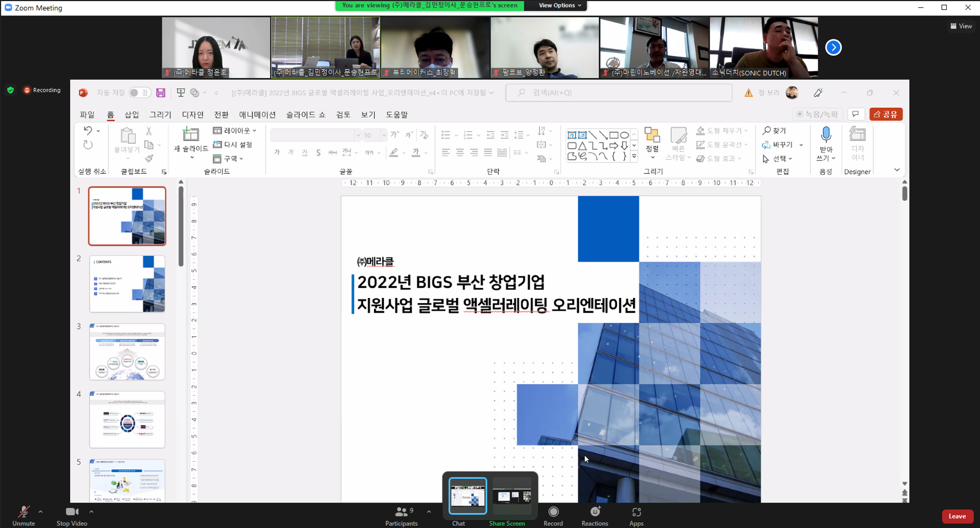This screenshot has height=528, width=980.
Task: Click in the PowerPoint search box
Action: point(619,93)
